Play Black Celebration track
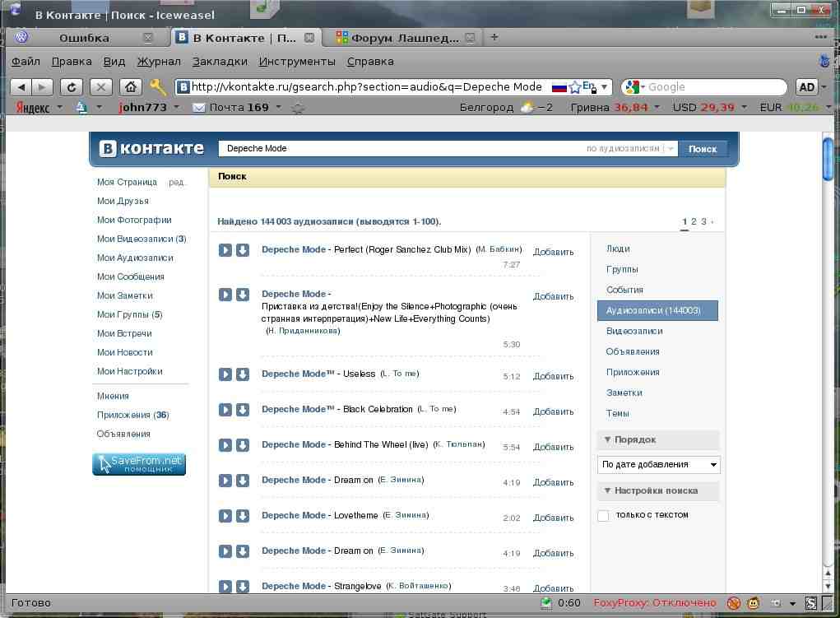840x618 pixels. click(x=225, y=410)
